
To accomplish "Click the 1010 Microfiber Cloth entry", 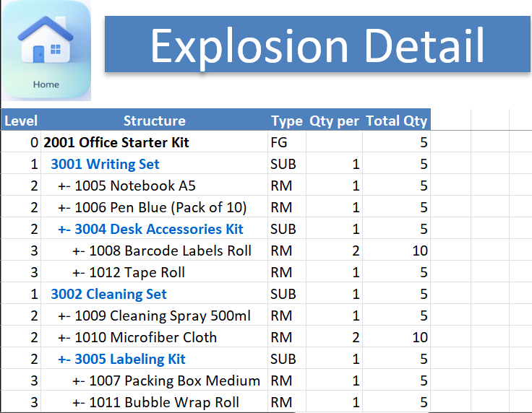I will point(137,337).
